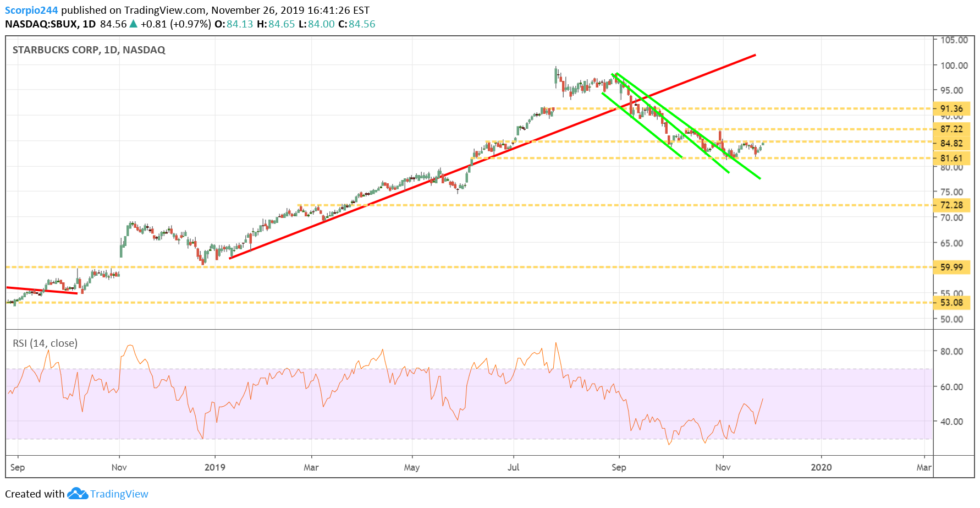Viewport: 980px width, 508px height.
Task: Select the 59.99 price level label
Action: tap(951, 267)
